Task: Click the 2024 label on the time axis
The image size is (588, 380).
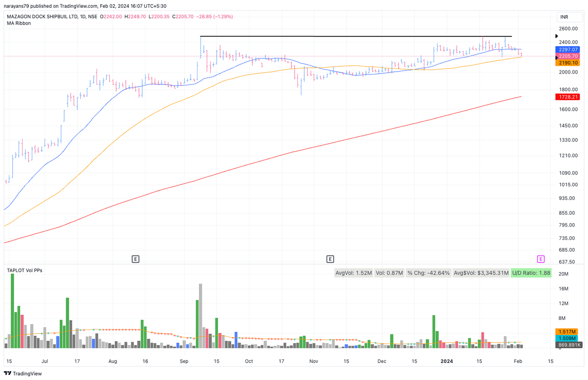Action: tap(447, 361)
